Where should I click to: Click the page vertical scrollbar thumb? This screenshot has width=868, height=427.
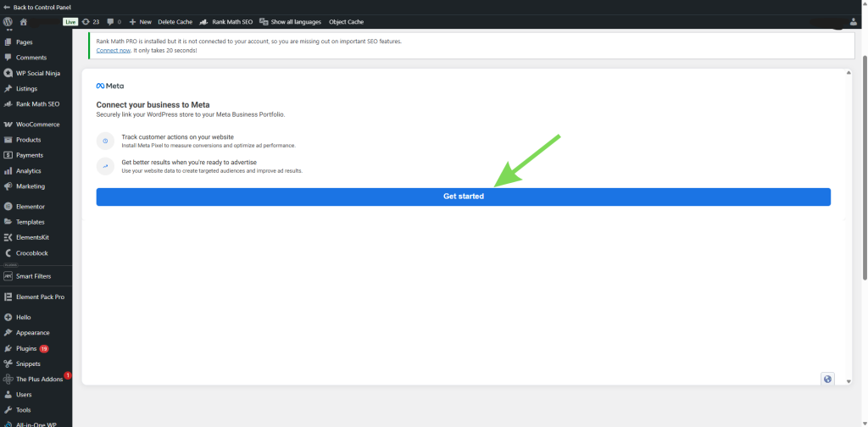[x=865, y=166]
